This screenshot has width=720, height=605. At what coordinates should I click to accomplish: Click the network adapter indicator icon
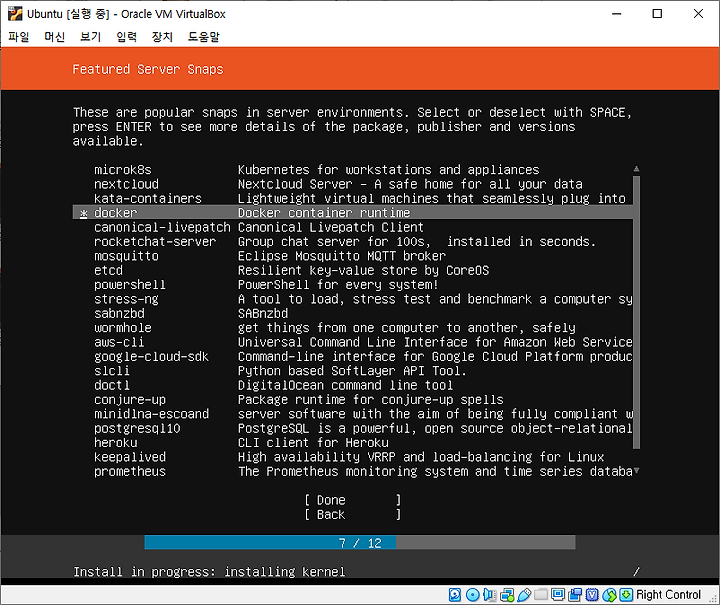pyautogui.click(x=507, y=594)
